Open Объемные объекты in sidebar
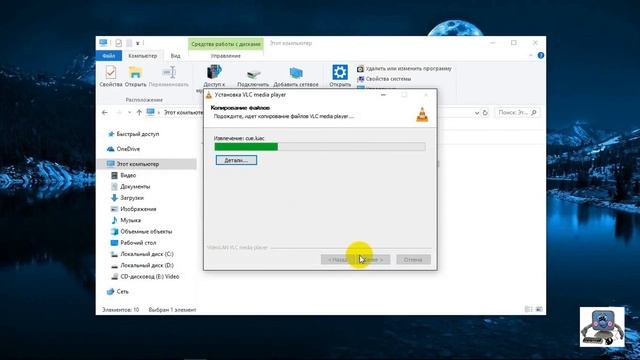640x360 pixels. tap(142, 231)
